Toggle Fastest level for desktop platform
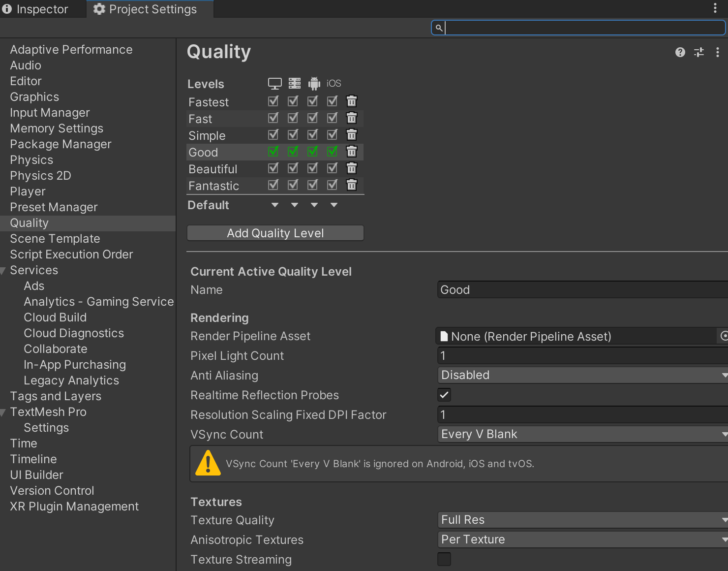This screenshot has height=571, width=728. point(273,101)
